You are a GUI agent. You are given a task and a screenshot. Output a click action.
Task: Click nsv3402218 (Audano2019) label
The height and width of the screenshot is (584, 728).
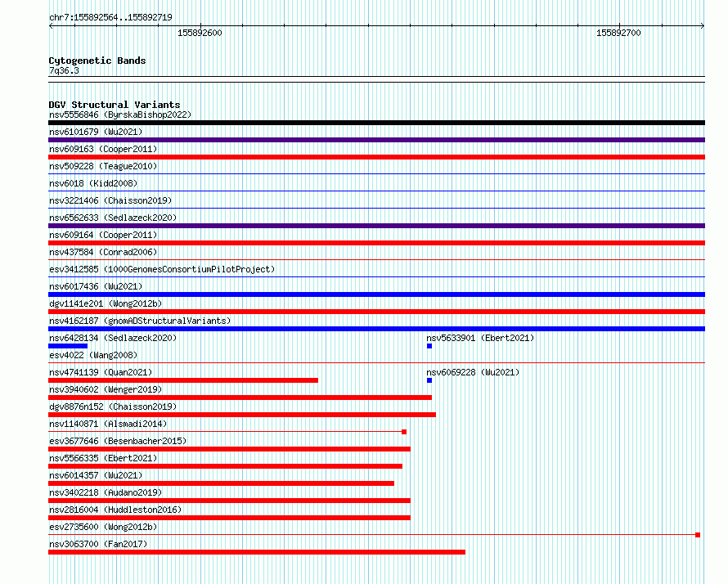coord(106,492)
